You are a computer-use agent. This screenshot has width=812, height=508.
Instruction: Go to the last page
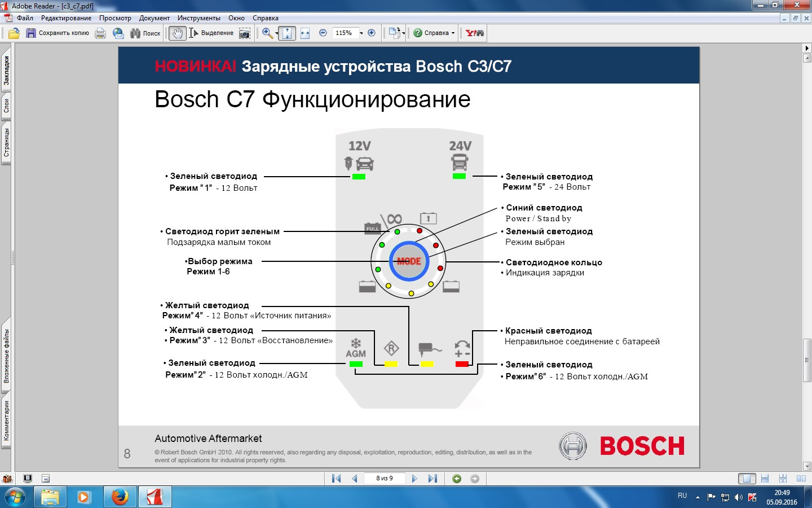(433, 479)
